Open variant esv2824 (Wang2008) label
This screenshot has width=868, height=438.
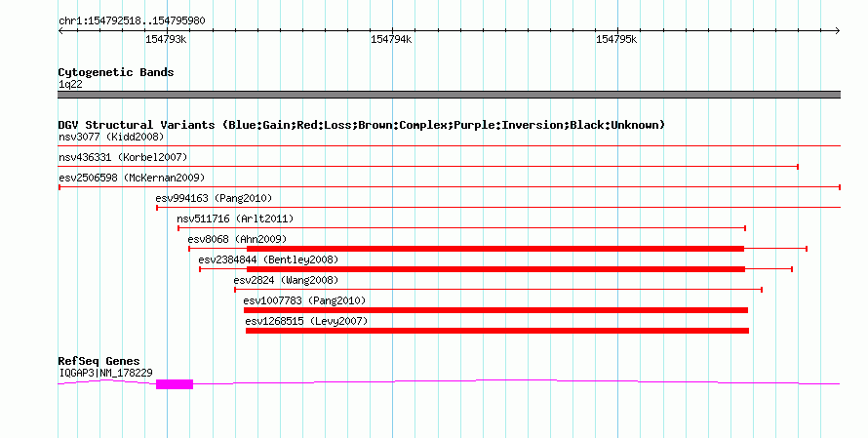pos(286,280)
